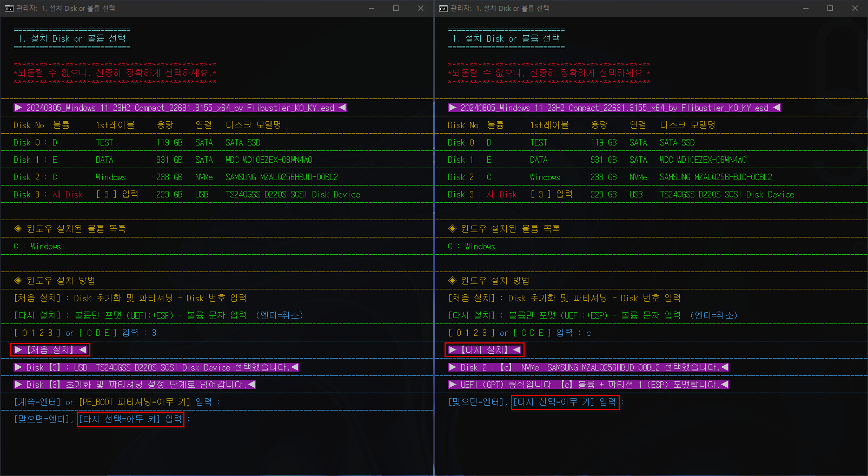
Task: Click Disk 3 새 Disk row in right window
Action: [621, 194]
